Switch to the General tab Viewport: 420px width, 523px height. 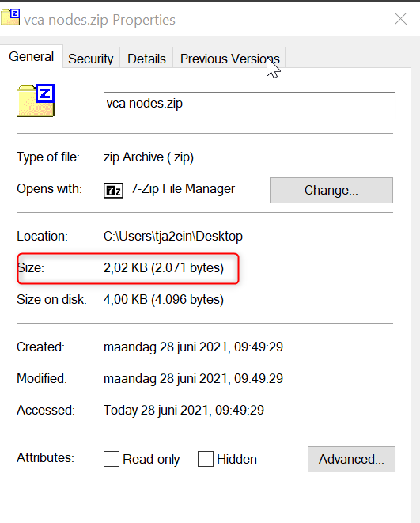click(x=32, y=57)
